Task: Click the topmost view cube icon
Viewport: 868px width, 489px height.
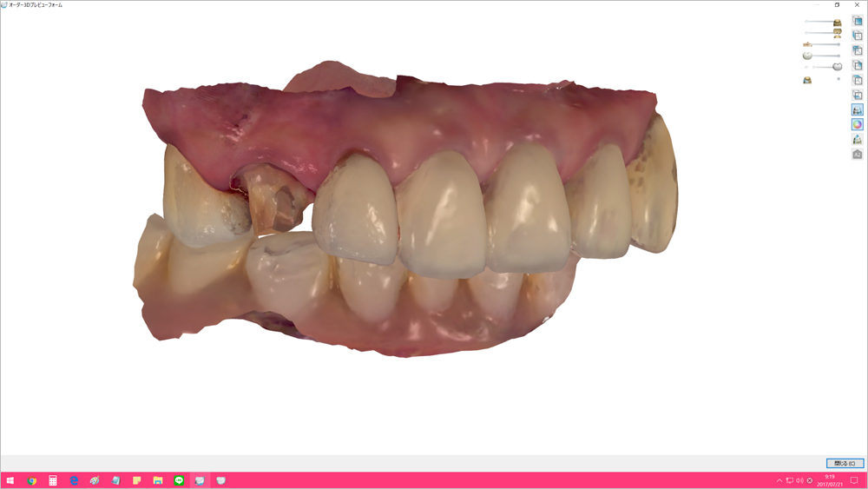Action: click(858, 21)
